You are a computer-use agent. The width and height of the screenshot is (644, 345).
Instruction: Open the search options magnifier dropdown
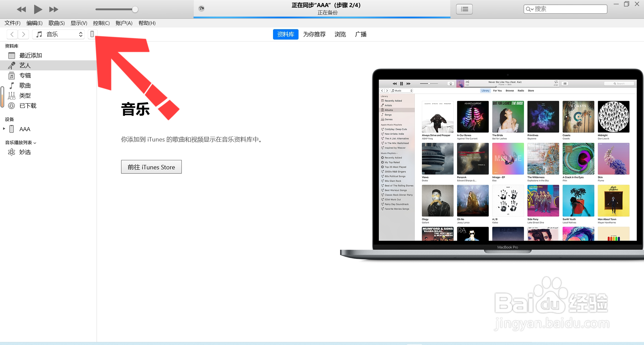point(530,9)
